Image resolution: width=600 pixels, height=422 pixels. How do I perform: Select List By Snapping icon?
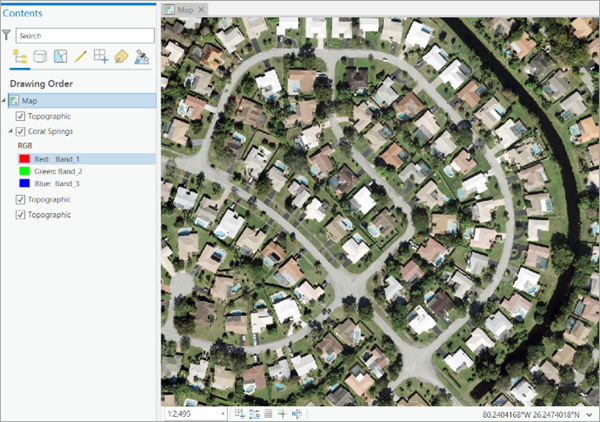click(x=101, y=57)
